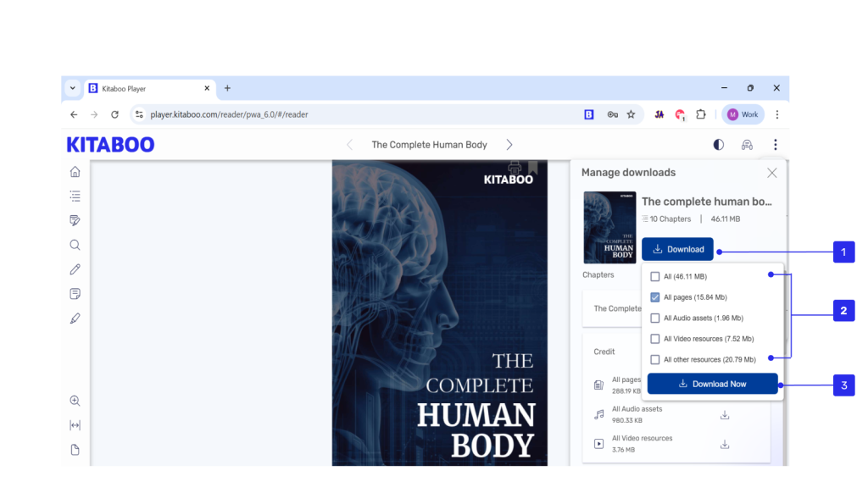Check All Audio assets (1.96 Mb)
The width and height of the screenshot is (868, 504).
655,318
